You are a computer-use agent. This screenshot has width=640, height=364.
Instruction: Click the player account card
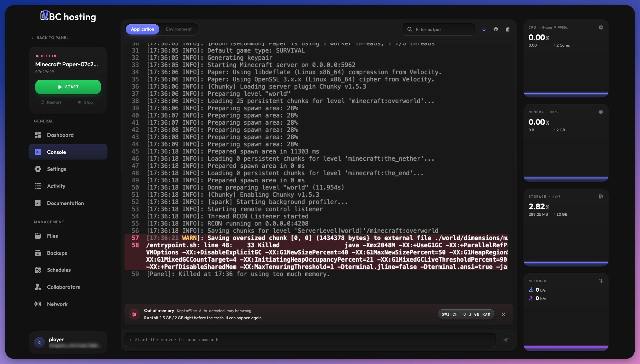pos(68,342)
